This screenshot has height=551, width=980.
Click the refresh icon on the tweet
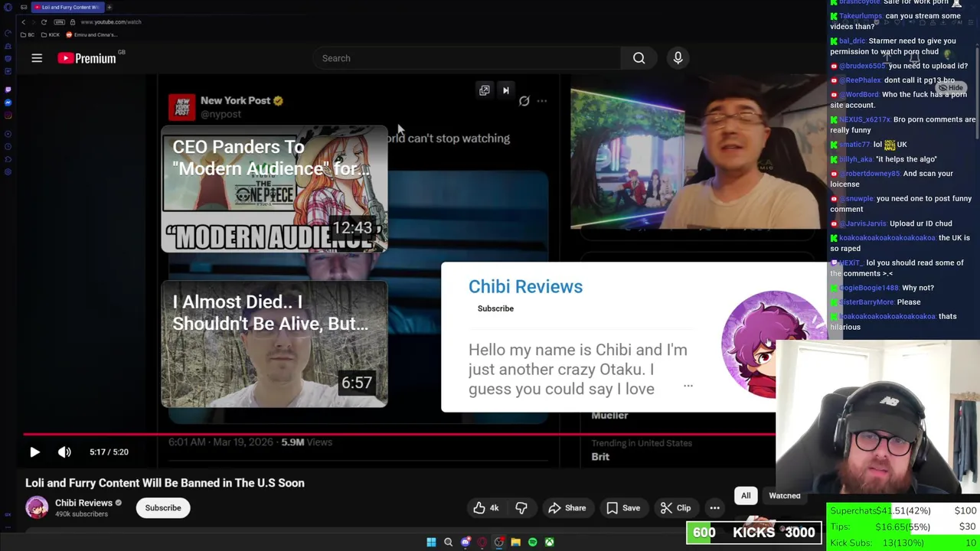524,101
